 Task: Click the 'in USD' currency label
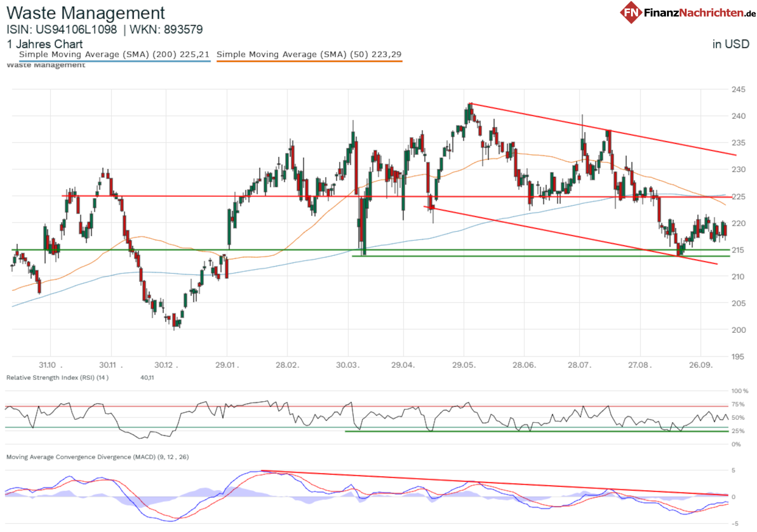pos(731,44)
